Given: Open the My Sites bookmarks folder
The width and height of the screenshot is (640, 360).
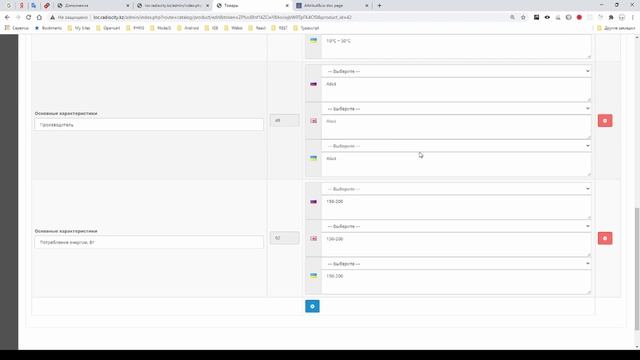Looking at the screenshot, I should (x=79, y=28).
